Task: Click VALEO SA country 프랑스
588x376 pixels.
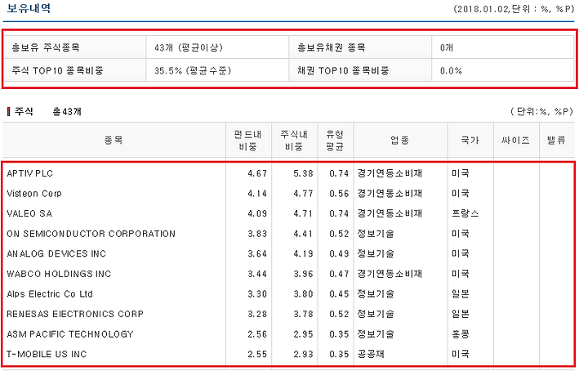Action: [x=465, y=213]
